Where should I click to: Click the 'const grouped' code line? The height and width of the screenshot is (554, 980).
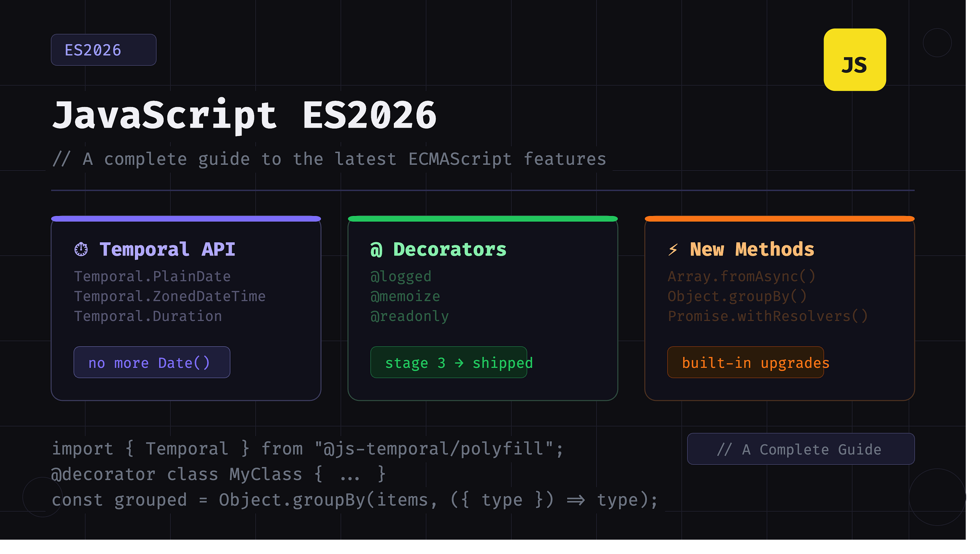tap(355, 500)
